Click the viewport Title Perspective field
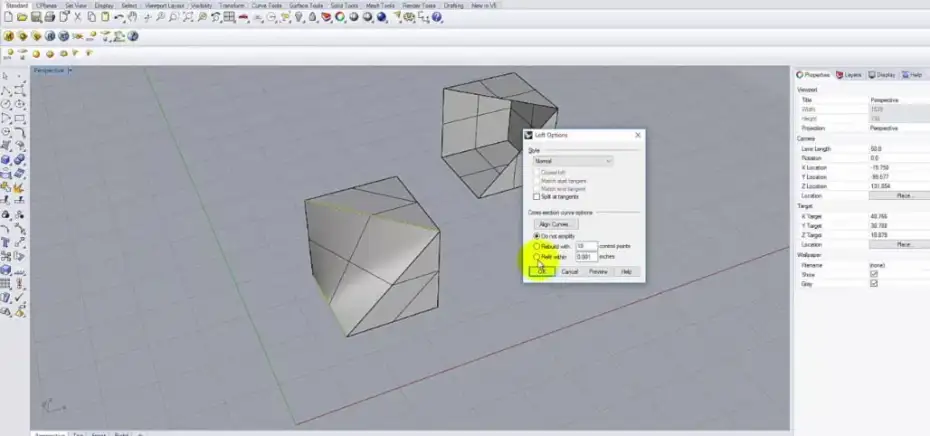Screen dimensions: 930x436 899,100
